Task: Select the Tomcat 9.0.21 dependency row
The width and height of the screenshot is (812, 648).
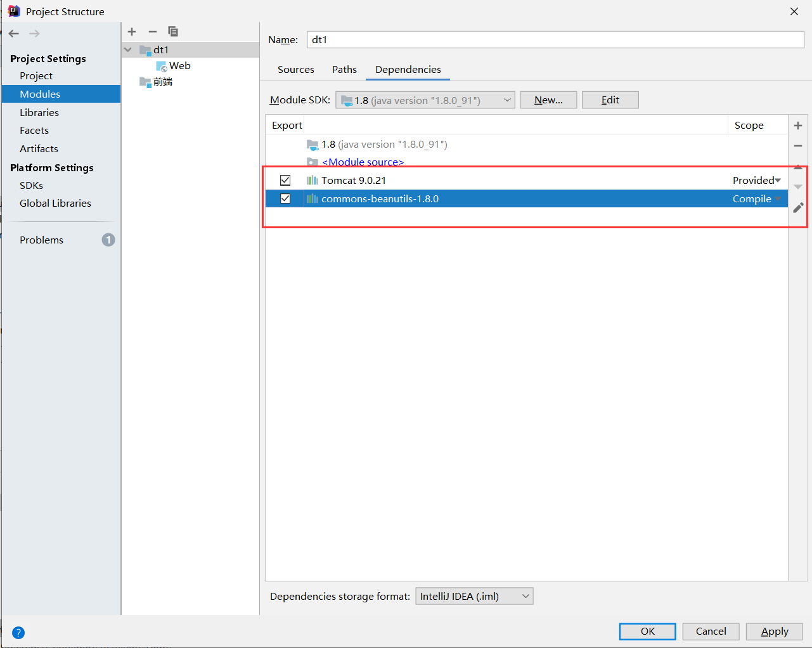Action: 526,181
